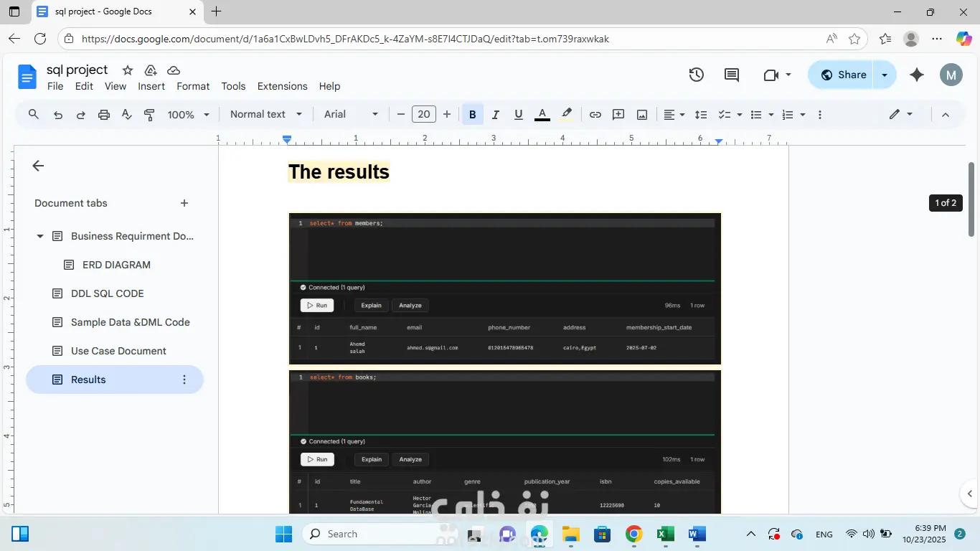This screenshot has width=980, height=551.
Task: Open Share options dropdown arrow
Action: pos(885,75)
